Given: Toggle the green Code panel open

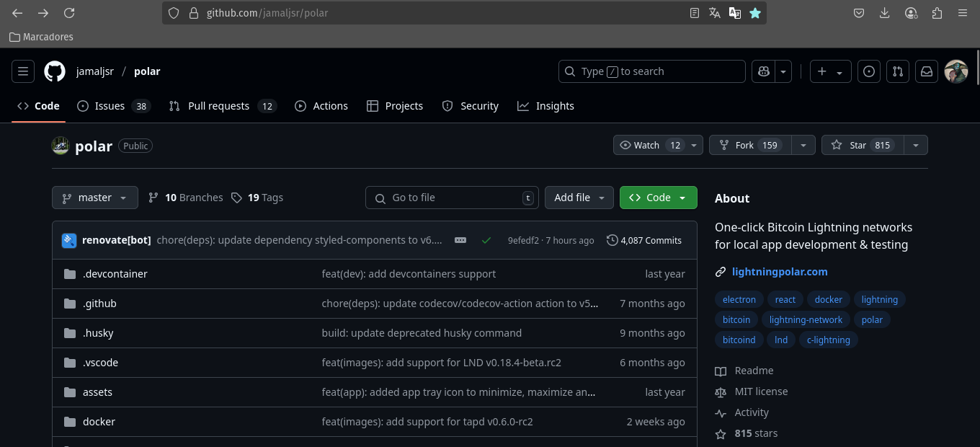Looking at the screenshot, I should coord(651,197).
